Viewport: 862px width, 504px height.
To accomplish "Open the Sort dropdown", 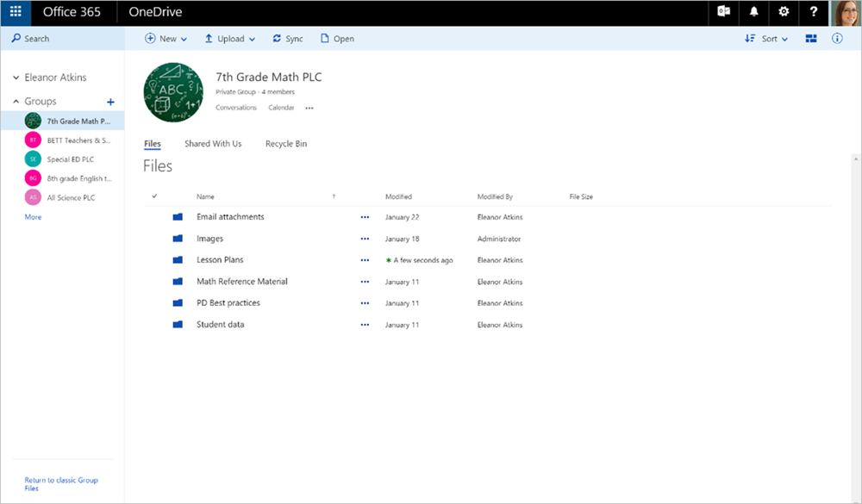I will pos(765,38).
